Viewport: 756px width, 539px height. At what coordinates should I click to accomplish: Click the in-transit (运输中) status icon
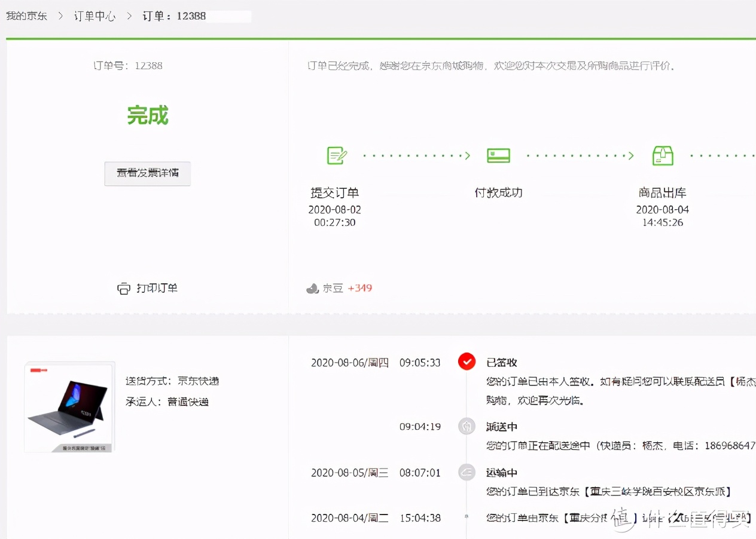(x=467, y=473)
